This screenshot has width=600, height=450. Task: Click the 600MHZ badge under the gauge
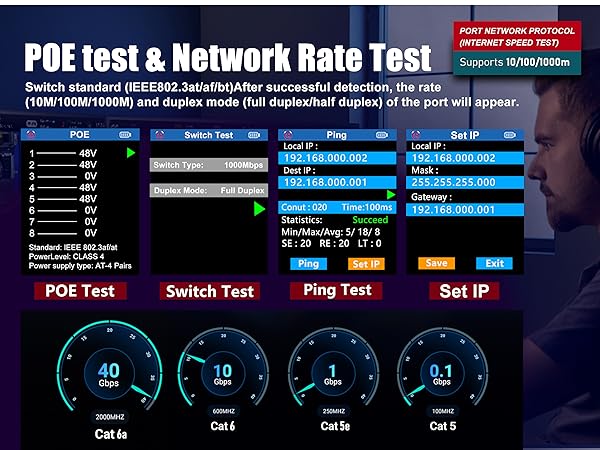point(223,411)
